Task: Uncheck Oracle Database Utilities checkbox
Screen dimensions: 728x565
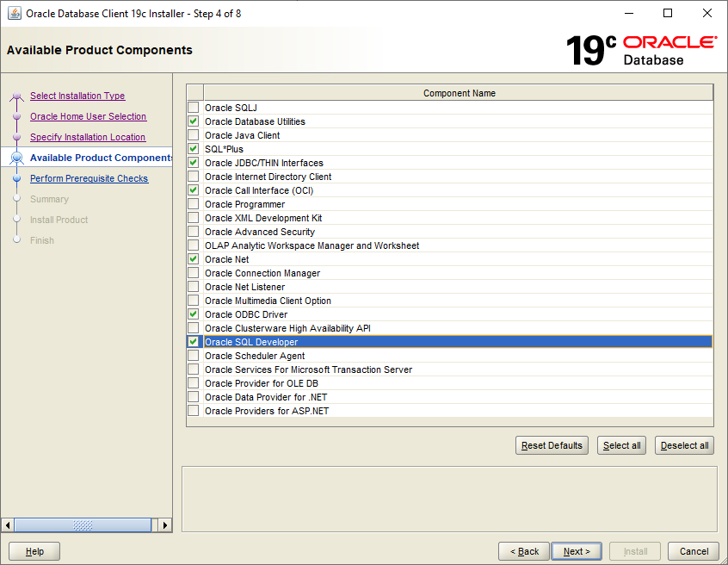Action: 193,121
